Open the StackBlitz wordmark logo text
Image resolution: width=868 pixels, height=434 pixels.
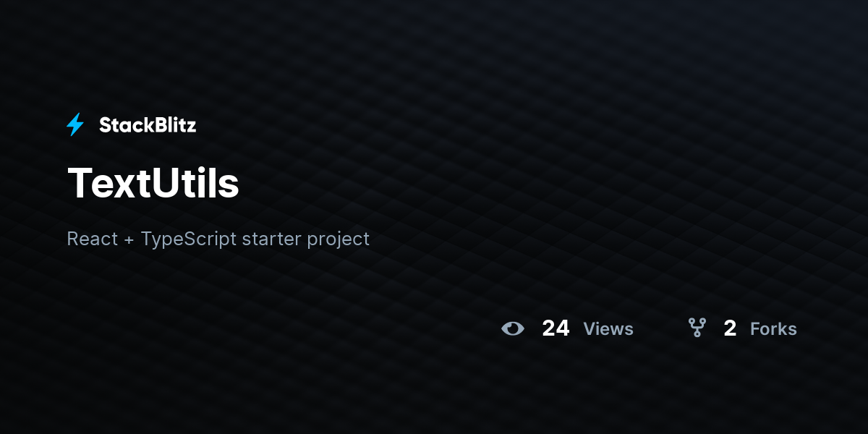[148, 125]
